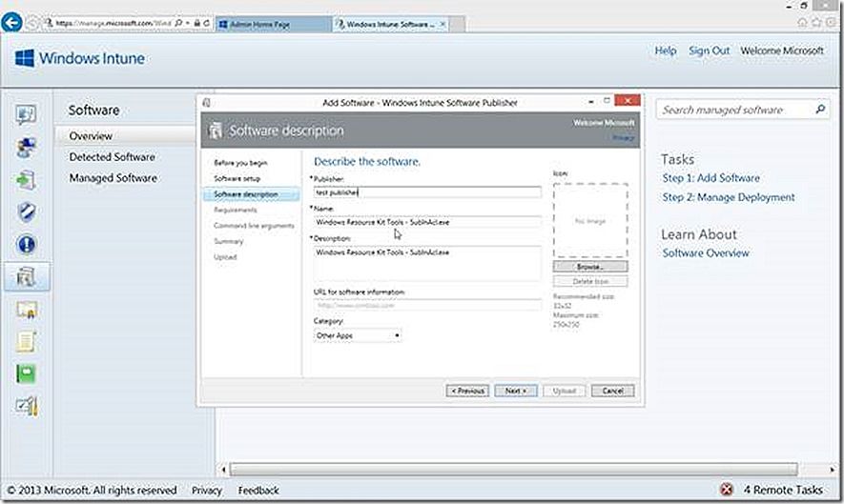Open the '4 Remote Tasks' status link
The height and width of the screenshot is (504, 844).
(x=783, y=490)
